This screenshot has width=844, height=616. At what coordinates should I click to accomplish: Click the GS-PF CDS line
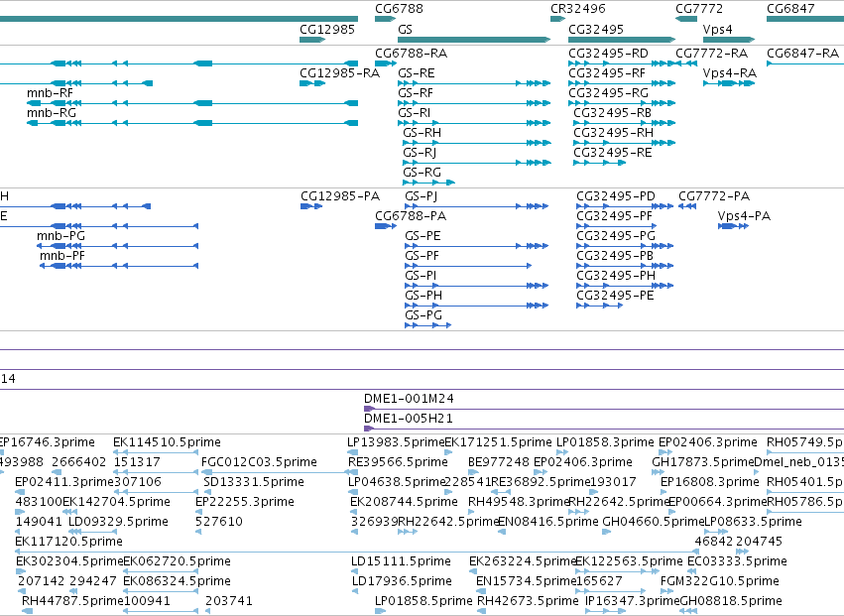[468, 266]
